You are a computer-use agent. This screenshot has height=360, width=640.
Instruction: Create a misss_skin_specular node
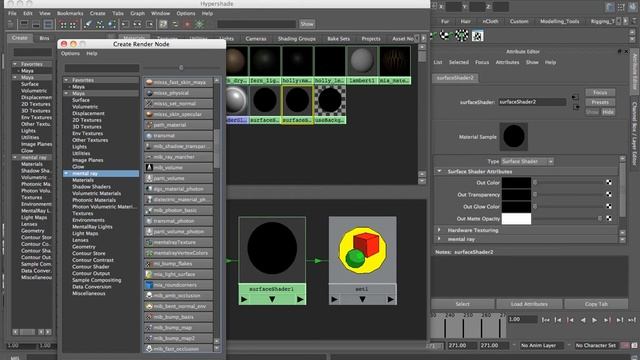[178, 114]
